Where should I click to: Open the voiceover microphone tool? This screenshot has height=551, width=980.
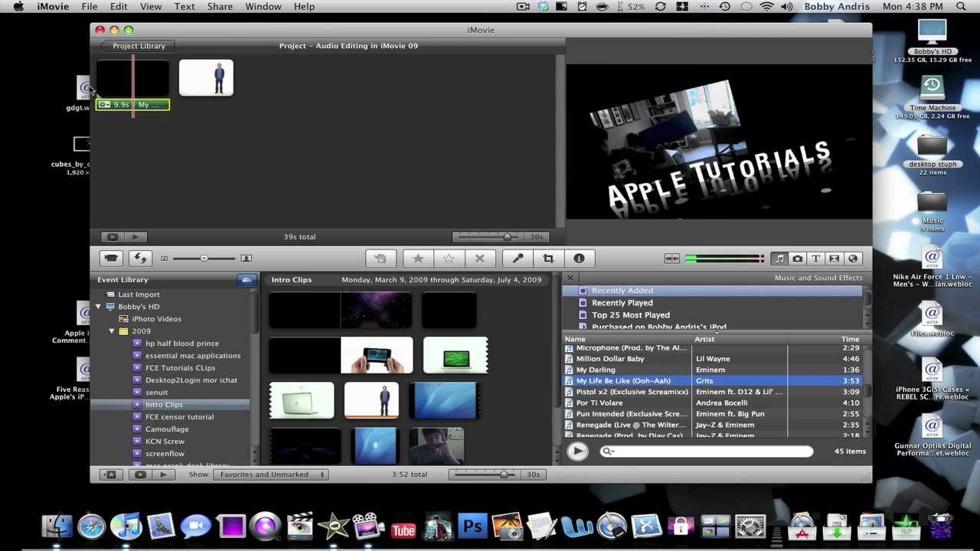point(518,259)
